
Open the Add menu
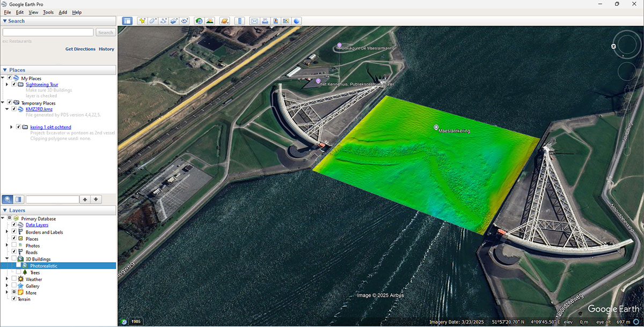pos(63,12)
